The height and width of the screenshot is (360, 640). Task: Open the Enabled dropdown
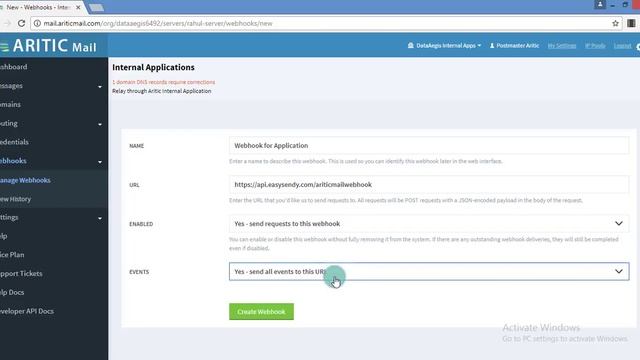pyautogui.click(x=429, y=224)
